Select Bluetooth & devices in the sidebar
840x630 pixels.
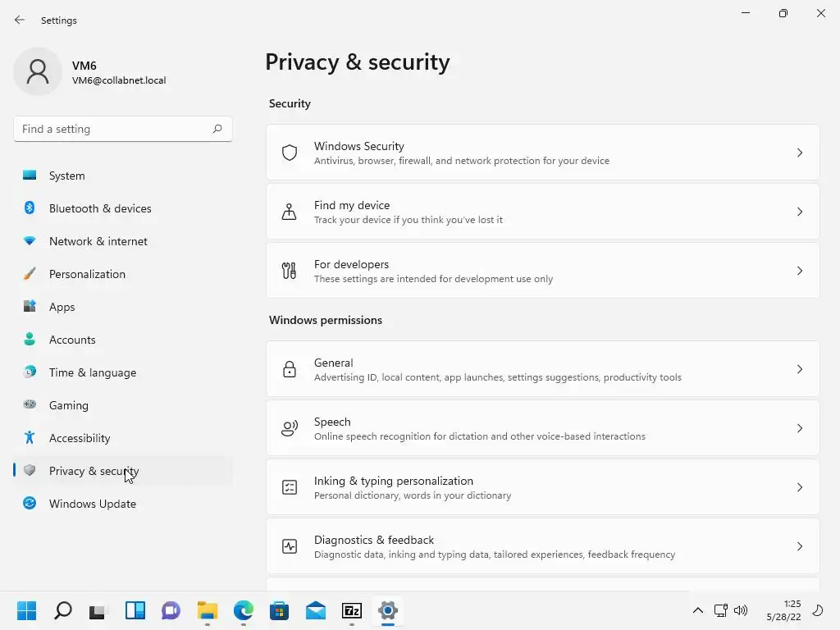click(x=100, y=208)
